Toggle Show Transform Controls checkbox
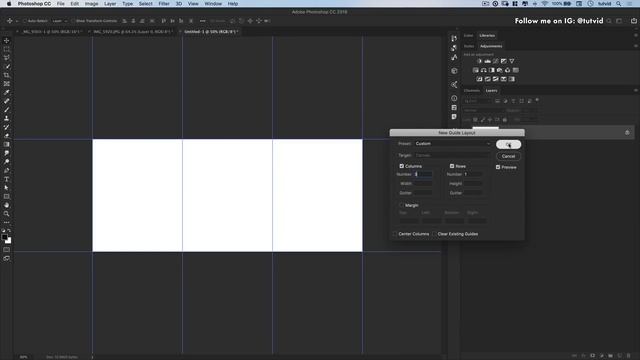This screenshot has height=360, width=640. click(73, 21)
